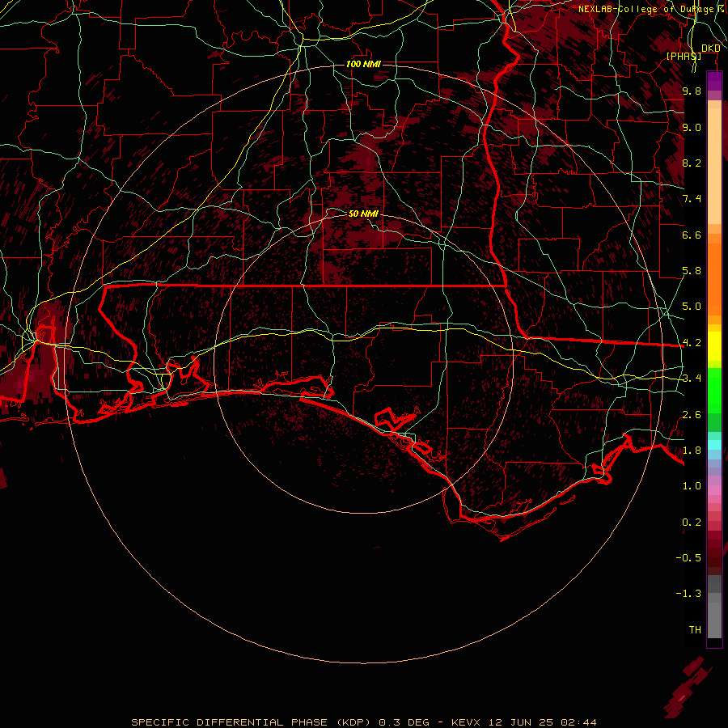
Task: Click the 3.4 color scale value
Action: point(692,379)
